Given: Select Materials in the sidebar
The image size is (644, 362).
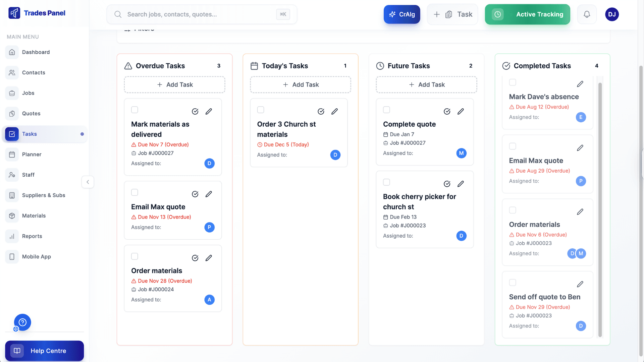Looking at the screenshot, I should pos(34,216).
